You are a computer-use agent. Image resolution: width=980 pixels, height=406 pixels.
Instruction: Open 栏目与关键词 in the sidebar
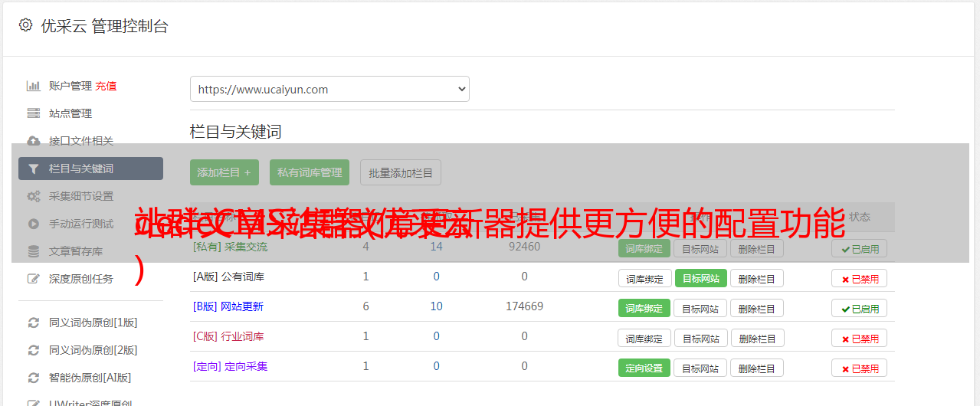pos(90,169)
